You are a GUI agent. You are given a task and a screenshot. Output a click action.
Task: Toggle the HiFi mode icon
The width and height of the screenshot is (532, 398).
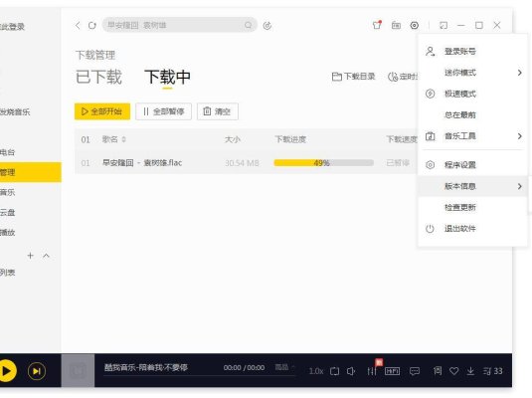pos(392,371)
